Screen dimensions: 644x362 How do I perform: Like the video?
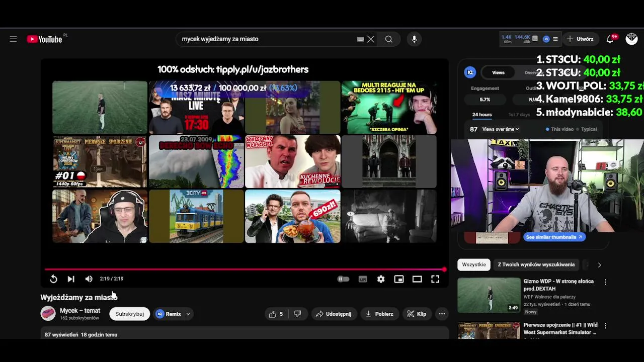(276, 314)
